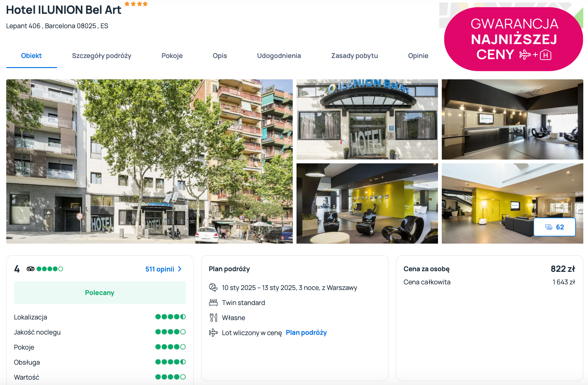View the large street facade photo
Image resolution: width=588 pixels, height=385 pixels.
pos(149,161)
